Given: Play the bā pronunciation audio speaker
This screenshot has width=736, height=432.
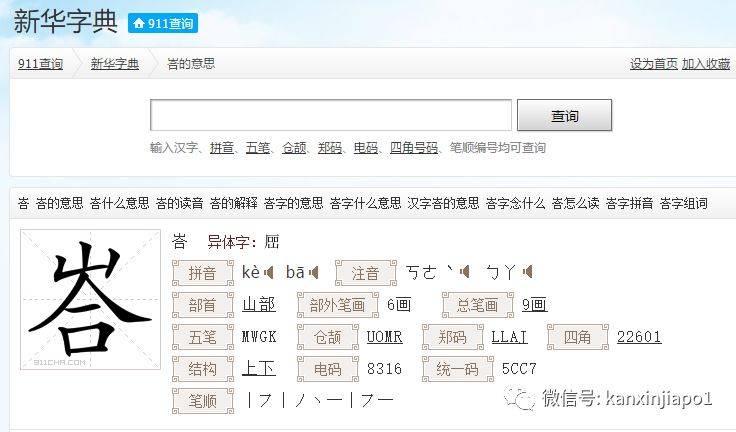Looking at the screenshot, I should 314,272.
